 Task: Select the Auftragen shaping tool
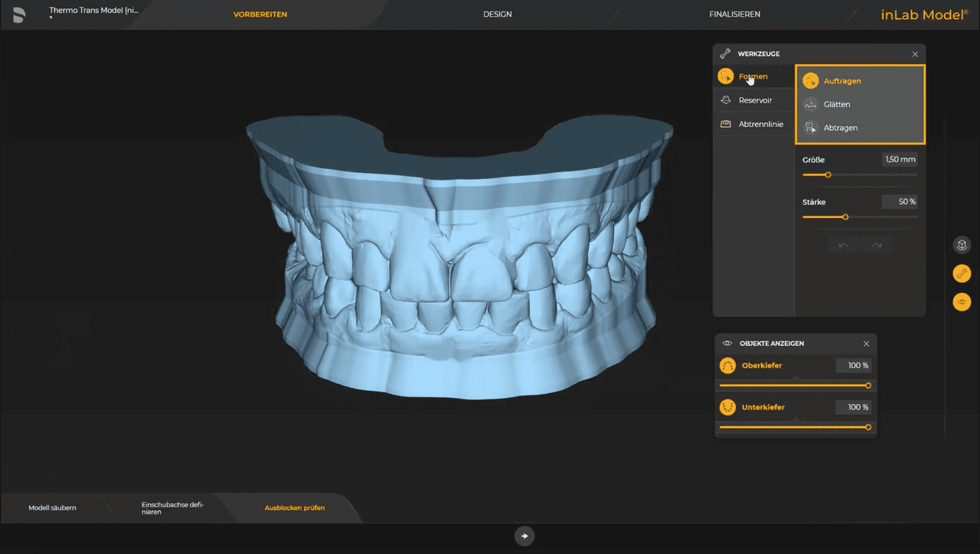840,80
